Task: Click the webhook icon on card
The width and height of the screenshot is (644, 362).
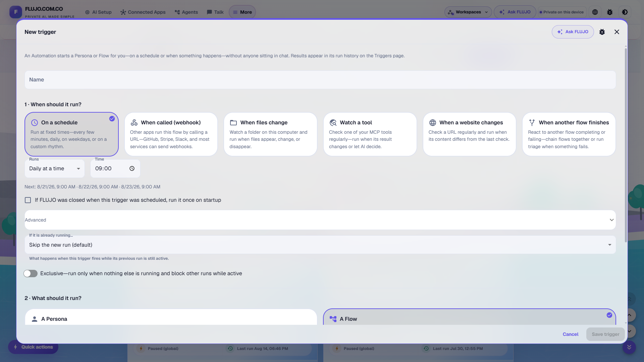Action: click(x=134, y=123)
